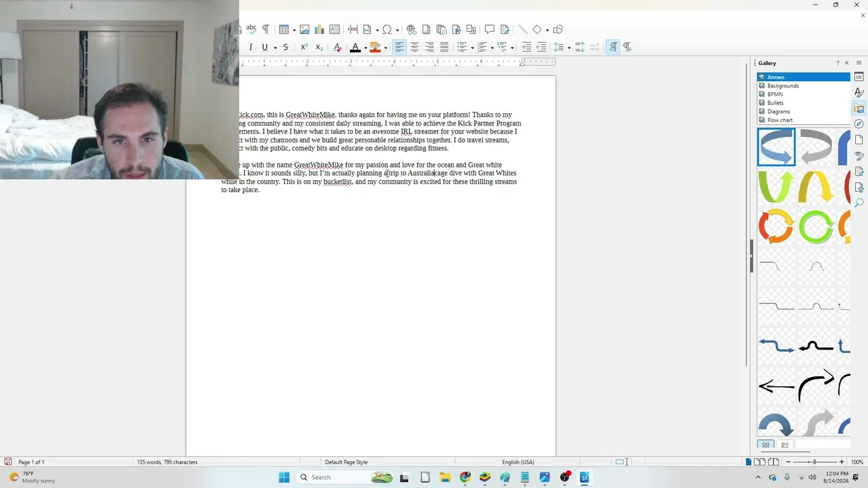Image resolution: width=868 pixels, height=488 pixels.
Task: Toggle italic formatting
Action: pyautogui.click(x=250, y=47)
